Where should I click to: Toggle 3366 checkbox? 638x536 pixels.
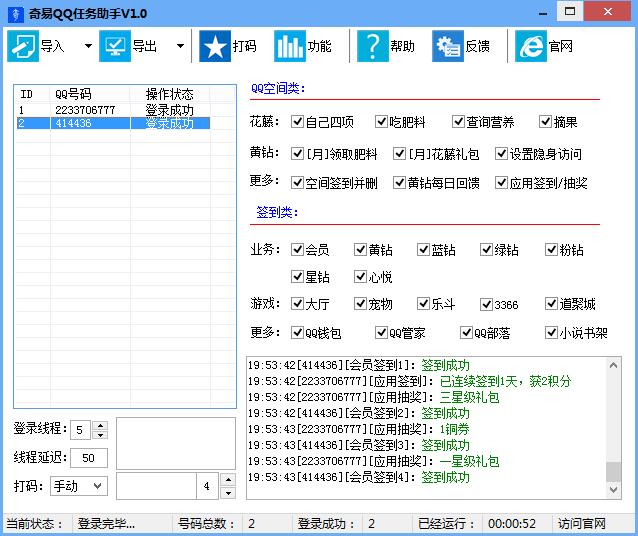coord(487,304)
